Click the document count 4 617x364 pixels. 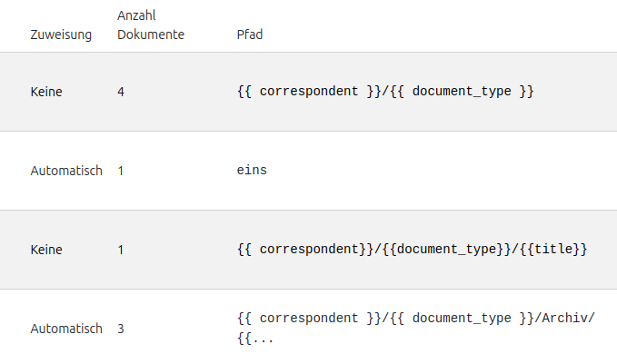coord(121,92)
